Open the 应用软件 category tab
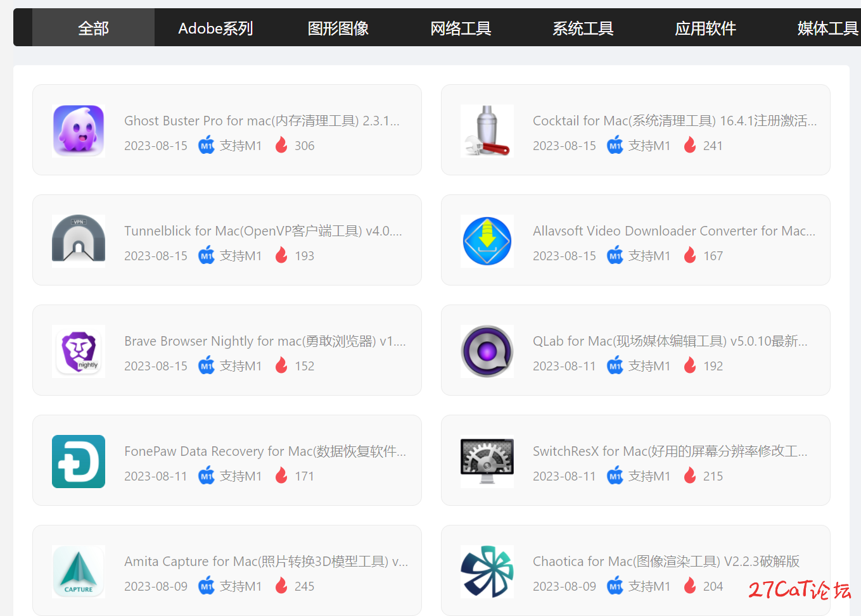The width and height of the screenshot is (861, 616). (705, 28)
